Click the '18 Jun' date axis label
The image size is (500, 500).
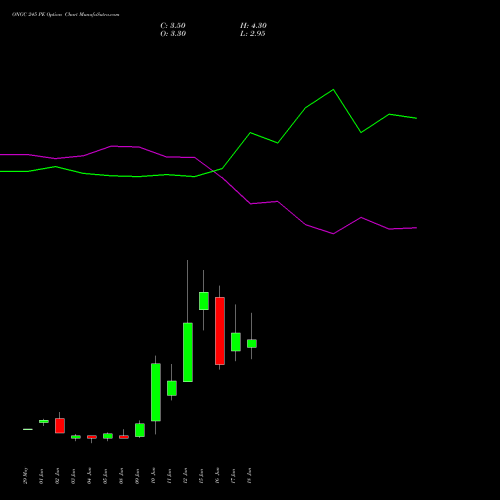250,476
